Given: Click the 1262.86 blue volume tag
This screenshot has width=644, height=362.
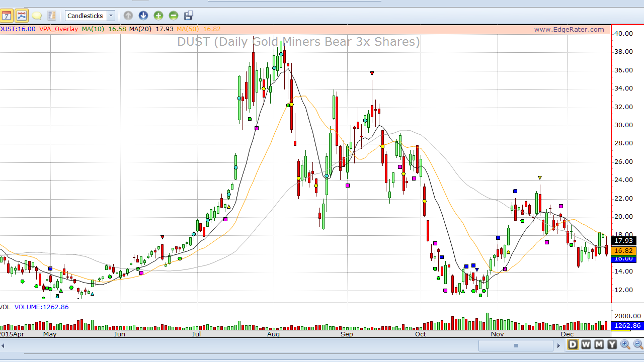Looking at the screenshot, I should coord(627,326).
